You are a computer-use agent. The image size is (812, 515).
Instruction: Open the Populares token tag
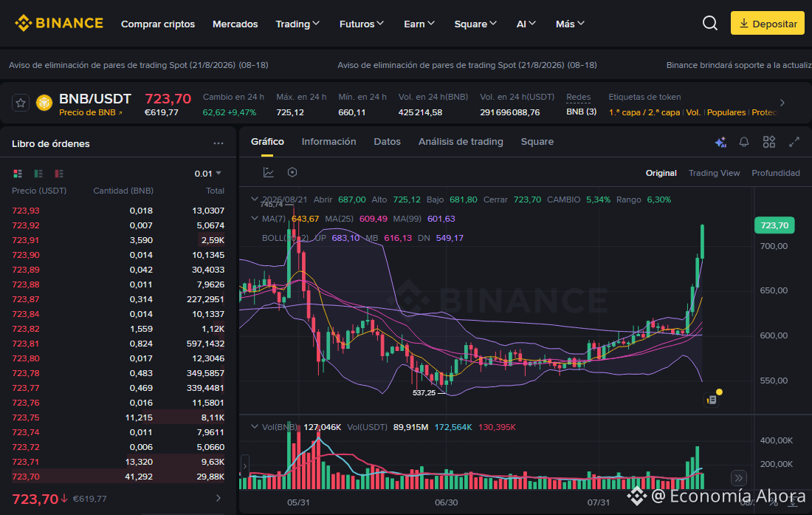[x=726, y=112]
